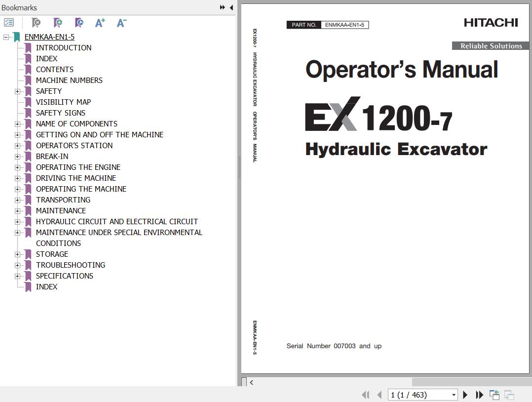
Task: Open the OPERATING THE ENGINE bookmark
Action: (78, 167)
